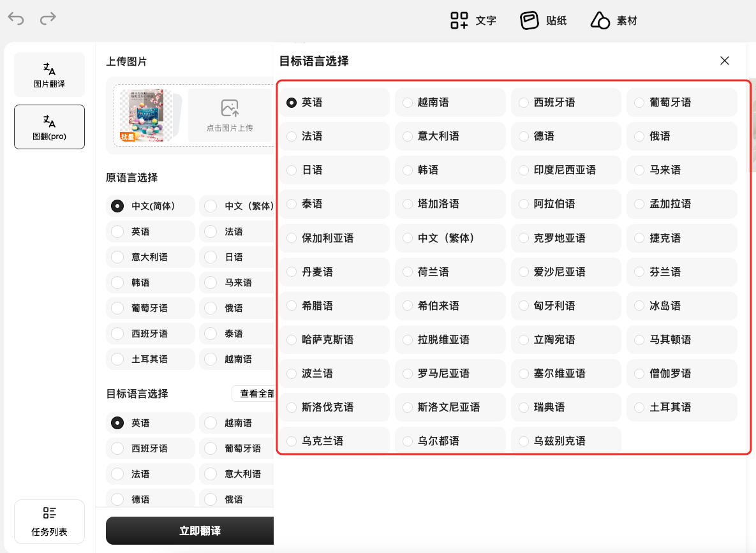Select 俄语 in the target language popup
756x553 pixels.
(x=682, y=136)
